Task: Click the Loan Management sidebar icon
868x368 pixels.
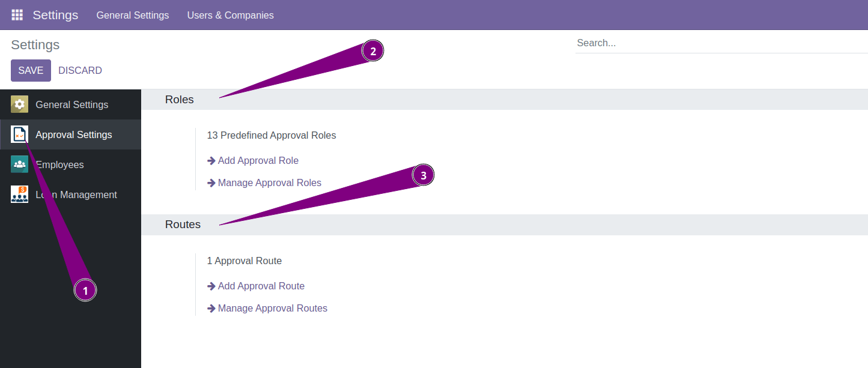Action: 19,194
